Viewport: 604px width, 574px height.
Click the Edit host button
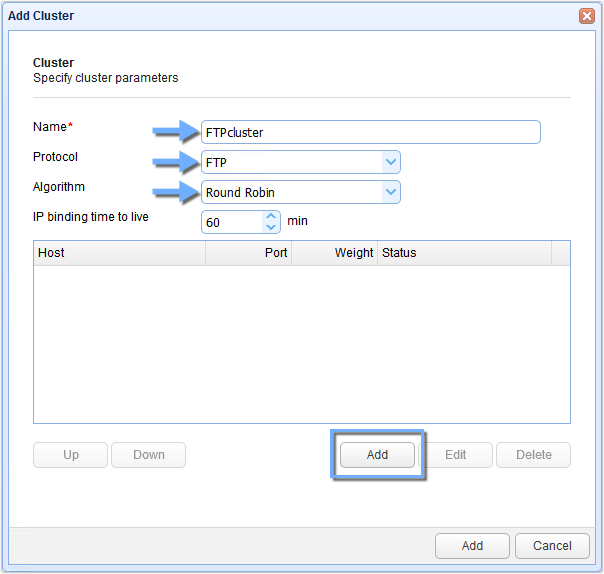point(455,455)
